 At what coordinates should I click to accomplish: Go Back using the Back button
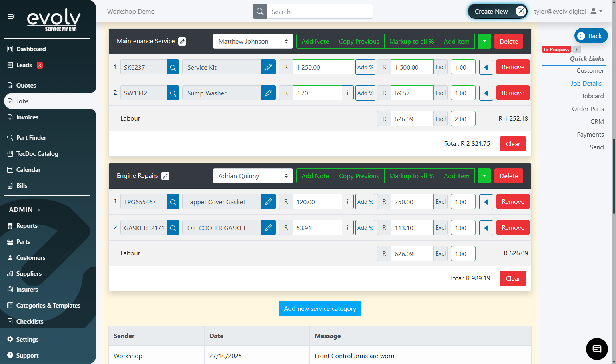tap(591, 36)
